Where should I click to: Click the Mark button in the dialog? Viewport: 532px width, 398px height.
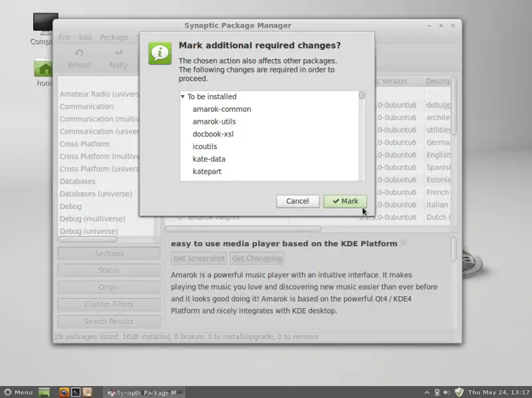tap(345, 201)
